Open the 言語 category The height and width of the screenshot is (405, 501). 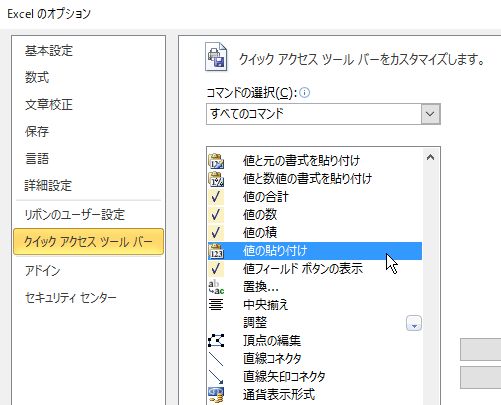37,158
